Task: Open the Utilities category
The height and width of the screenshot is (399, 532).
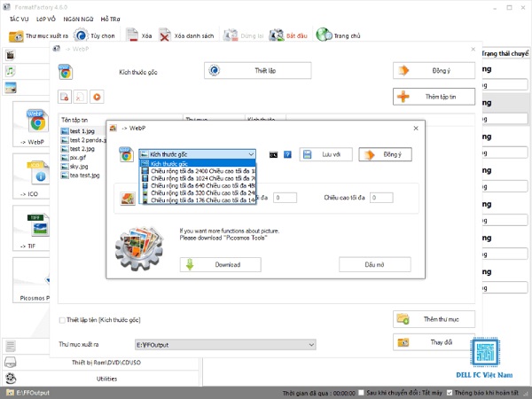Action: (x=106, y=379)
